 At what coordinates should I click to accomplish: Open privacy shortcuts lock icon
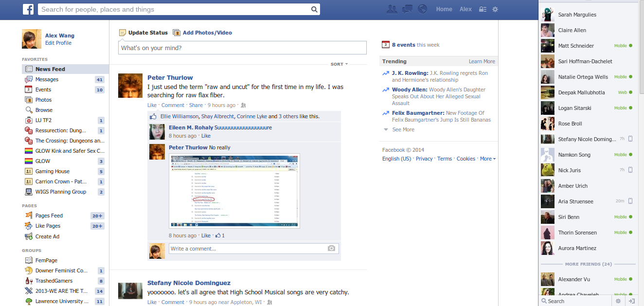(x=483, y=9)
